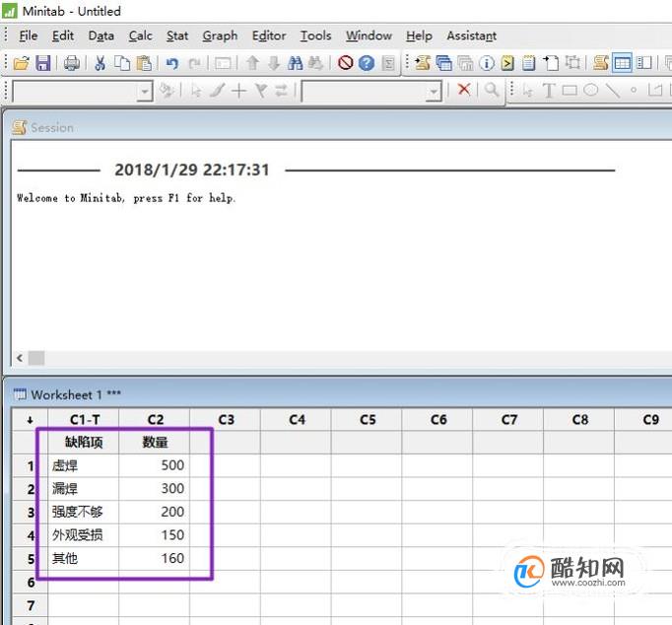
Task: Open the Stat menu
Action: tap(177, 35)
